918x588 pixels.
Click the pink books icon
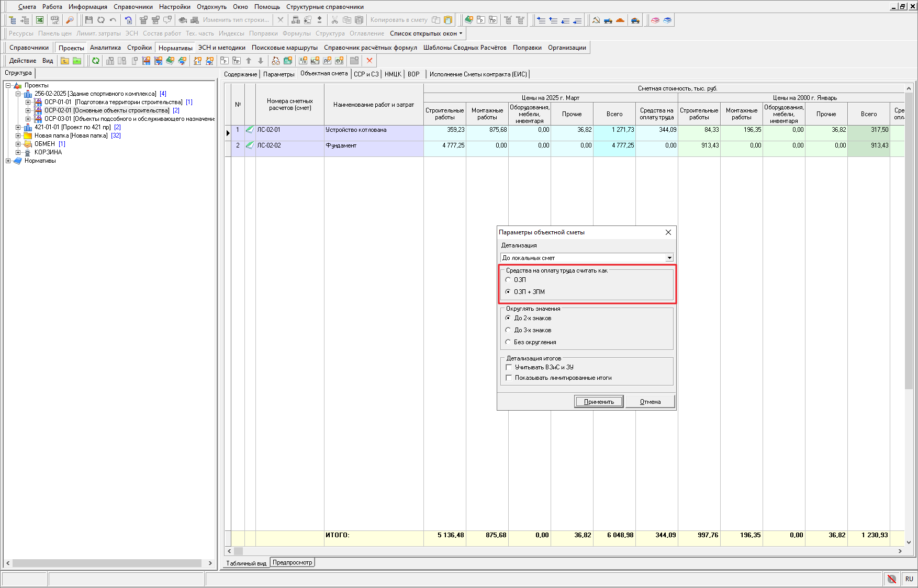point(655,20)
